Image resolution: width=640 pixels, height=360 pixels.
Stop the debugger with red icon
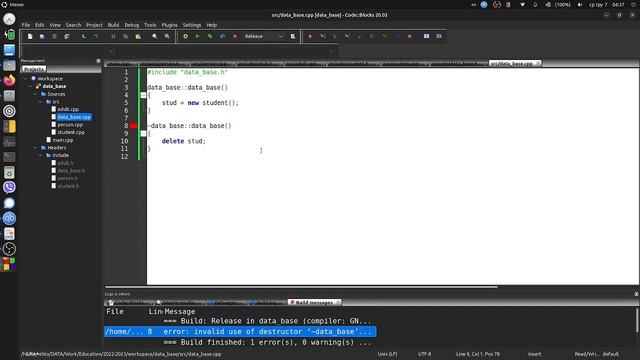click(x=409, y=36)
